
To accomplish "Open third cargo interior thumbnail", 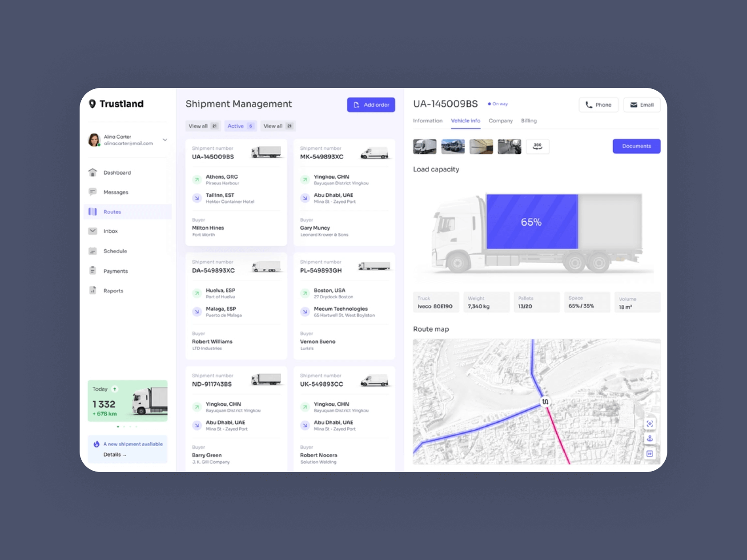I will point(481,146).
